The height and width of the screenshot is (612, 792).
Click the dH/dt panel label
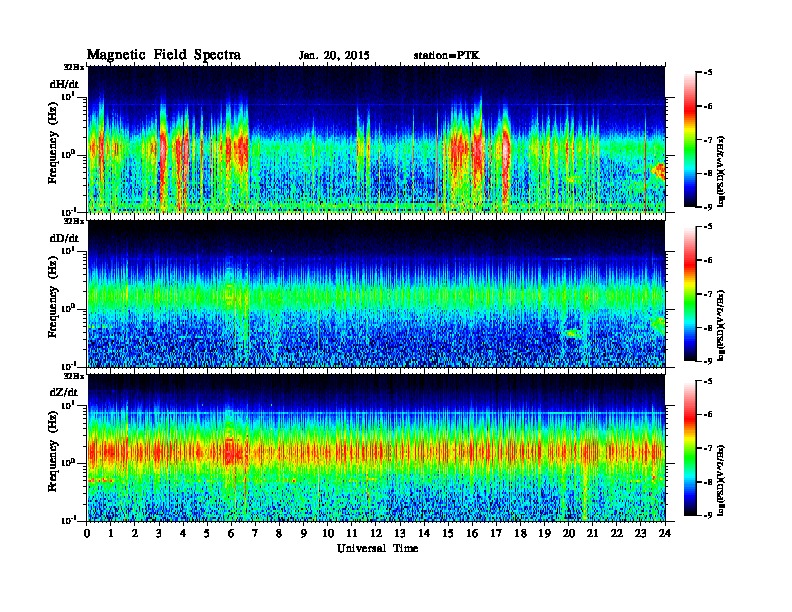64,84
